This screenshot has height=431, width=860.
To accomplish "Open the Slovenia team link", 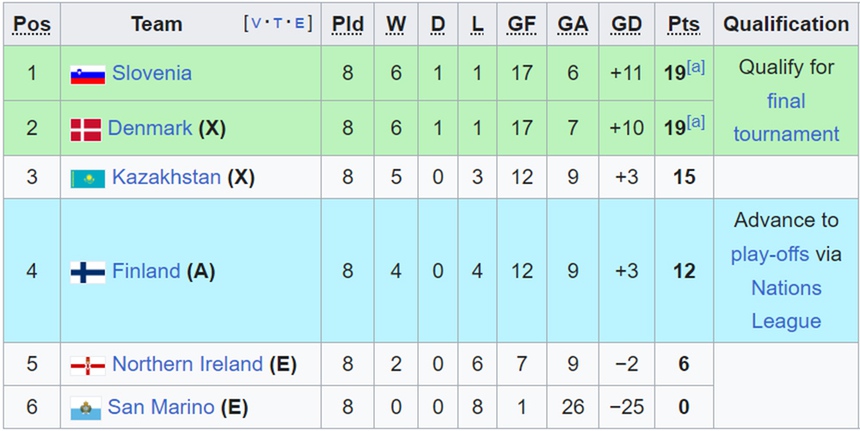I will click(x=152, y=73).
